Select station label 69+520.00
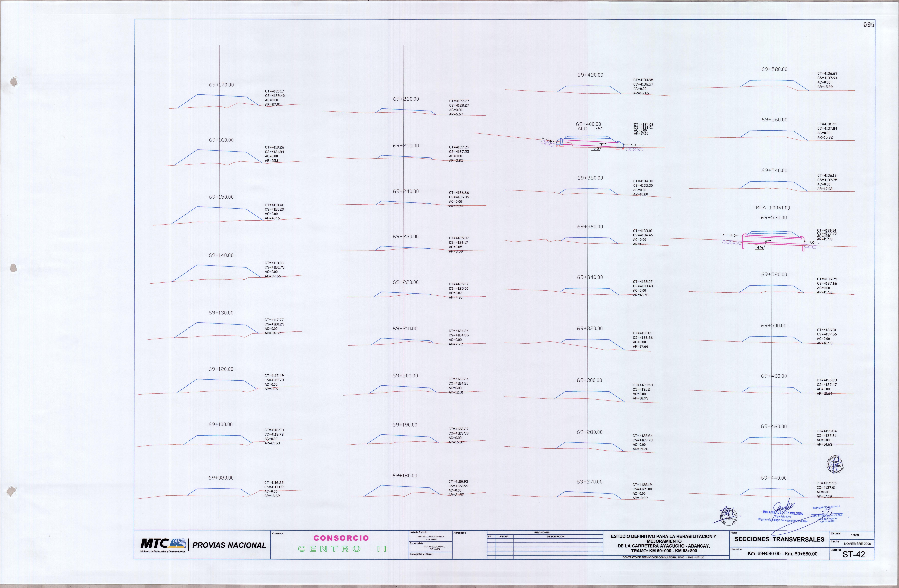The height and width of the screenshot is (588, 899). click(774, 275)
